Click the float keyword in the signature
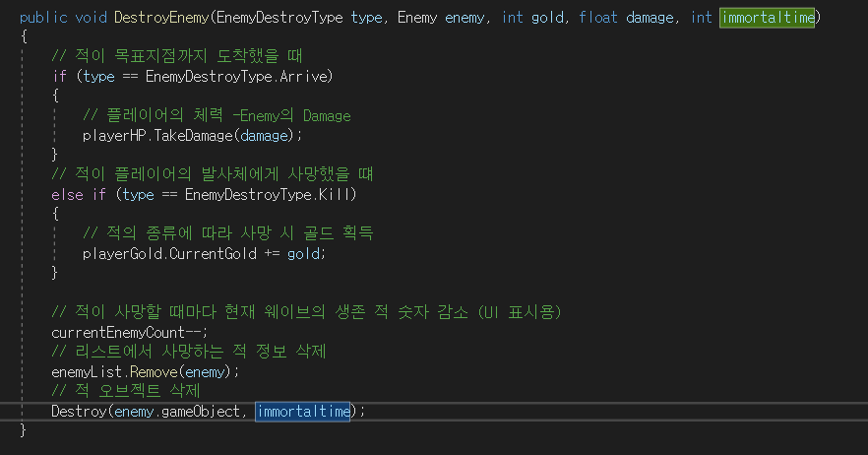The width and height of the screenshot is (868, 455). (x=598, y=18)
